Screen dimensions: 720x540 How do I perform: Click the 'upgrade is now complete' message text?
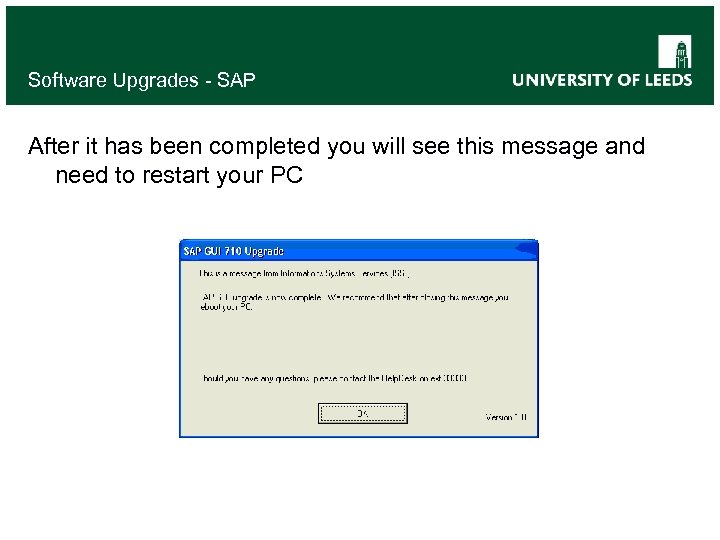(x=354, y=298)
